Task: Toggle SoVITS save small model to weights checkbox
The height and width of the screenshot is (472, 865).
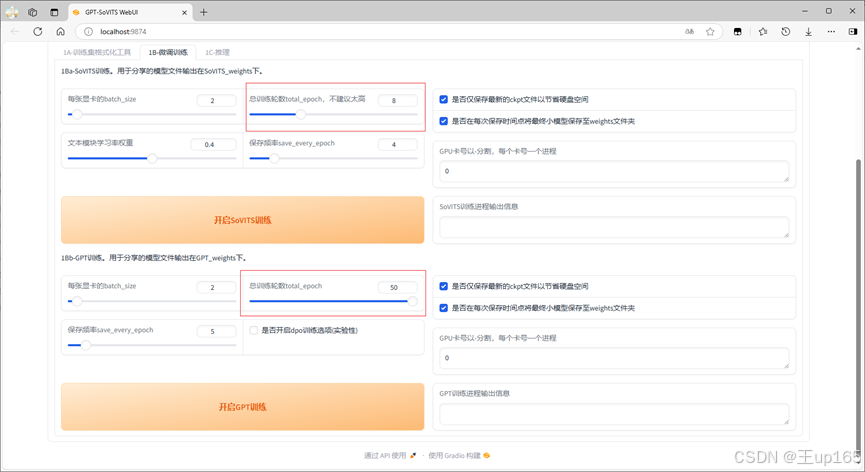Action: coord(444,121)
